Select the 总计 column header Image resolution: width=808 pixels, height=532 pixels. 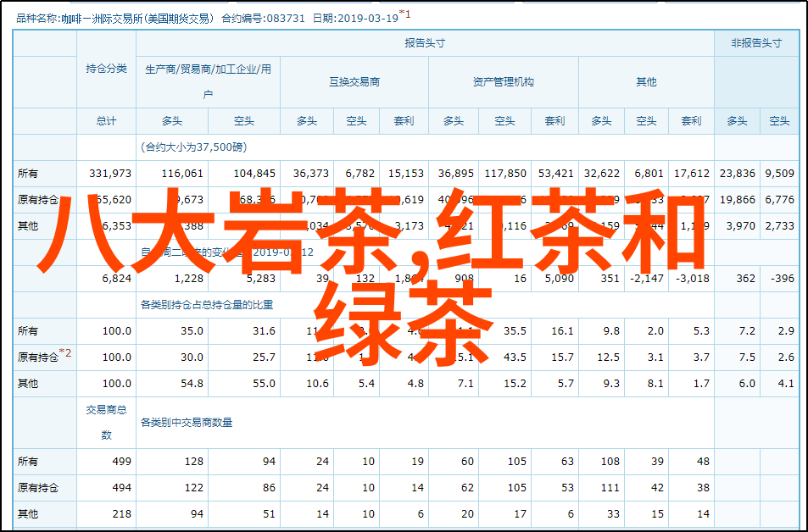(106, 121)
